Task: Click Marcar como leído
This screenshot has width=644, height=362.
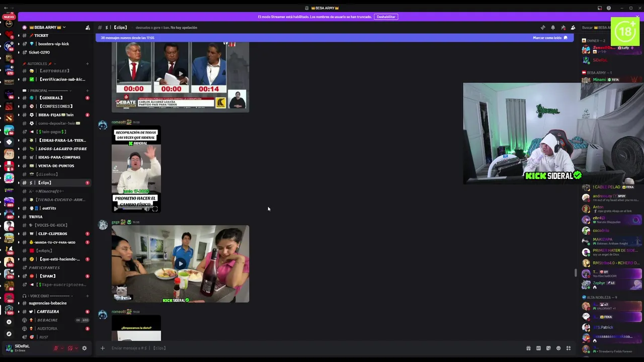Action: [x=550, y=38]
